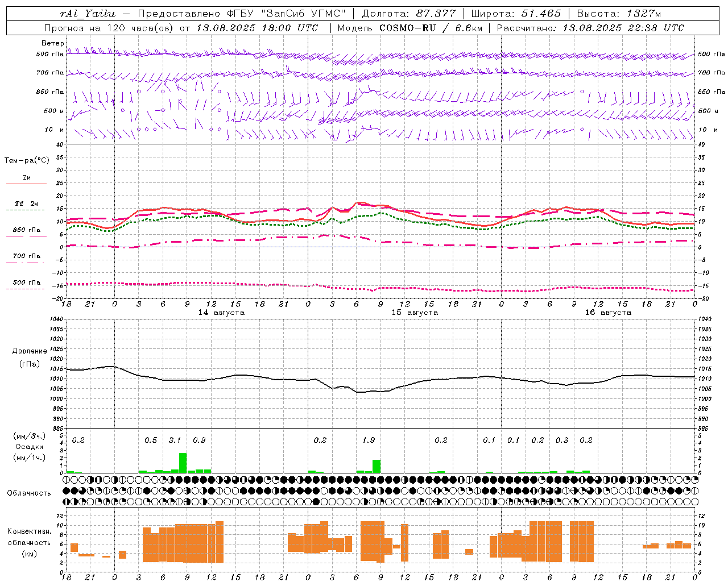Screen dimensions: 728x582
Task: Click the model name COSMO-RU / 6.6км
Action: pyautogui.click(x=431, y=28)
